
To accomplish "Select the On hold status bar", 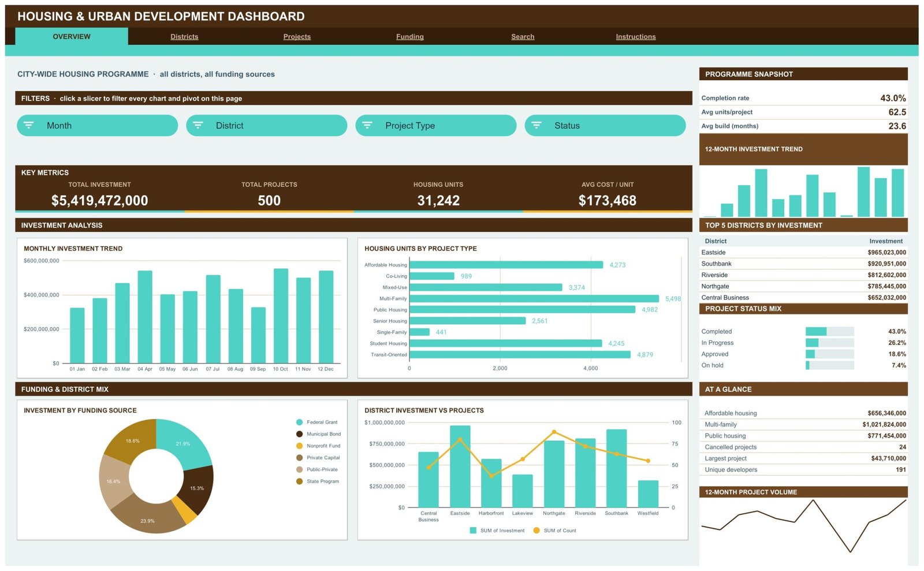I will [829, 365].
